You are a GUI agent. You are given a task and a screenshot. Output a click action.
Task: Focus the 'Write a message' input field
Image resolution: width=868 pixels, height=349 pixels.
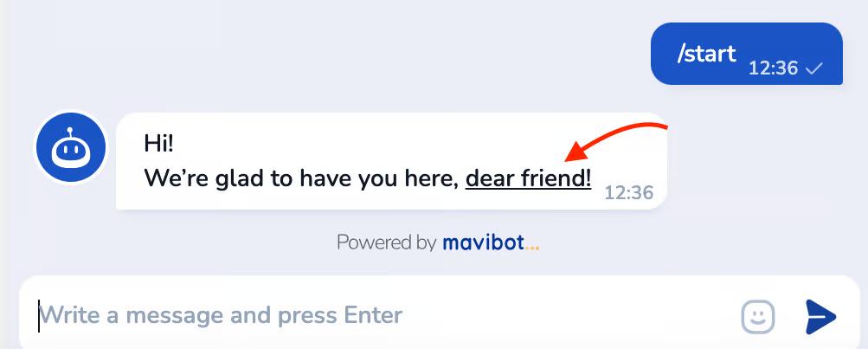pos(388,316)
